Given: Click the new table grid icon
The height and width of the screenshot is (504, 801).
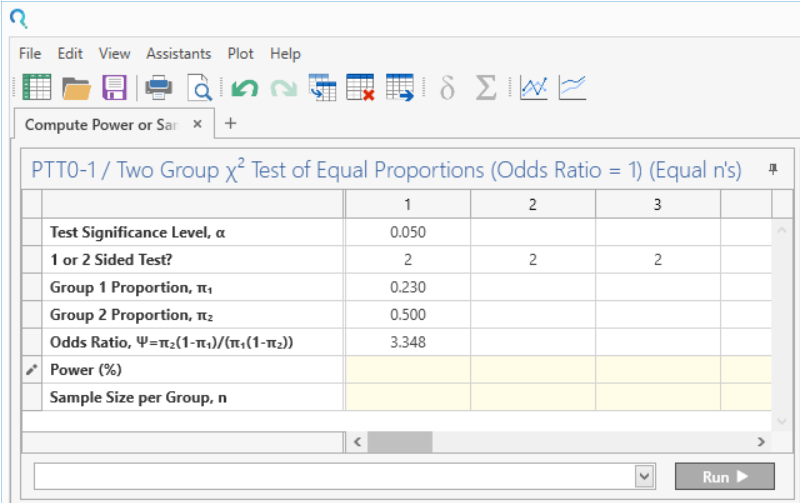Looking at the screenshot, I should coord(37,88).
